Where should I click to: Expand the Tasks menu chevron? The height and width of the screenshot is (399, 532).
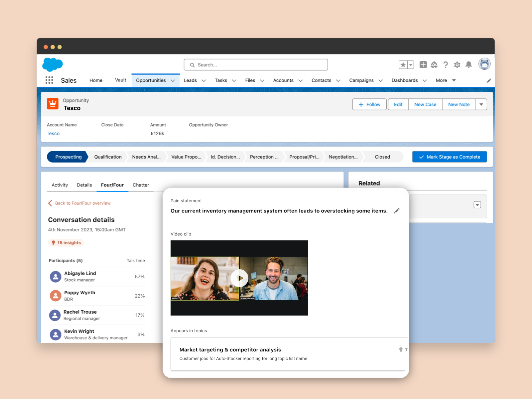click(x=234, y=81)
